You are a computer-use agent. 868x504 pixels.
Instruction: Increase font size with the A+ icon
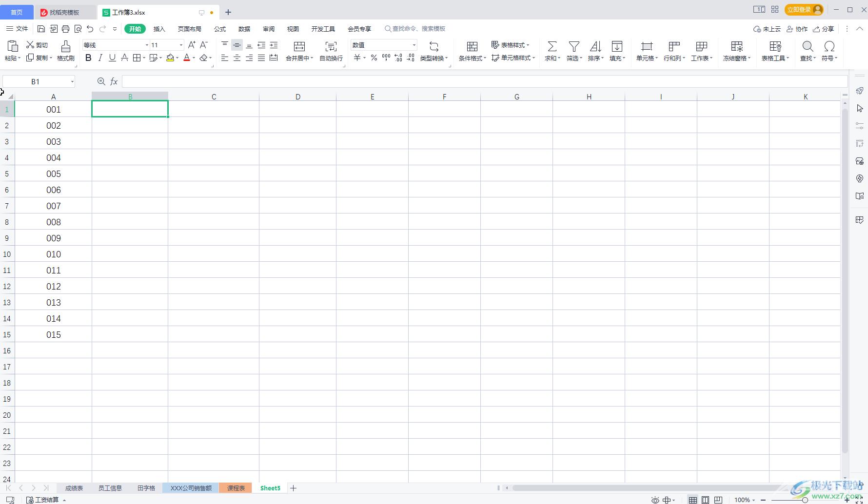tap(192, 45)
